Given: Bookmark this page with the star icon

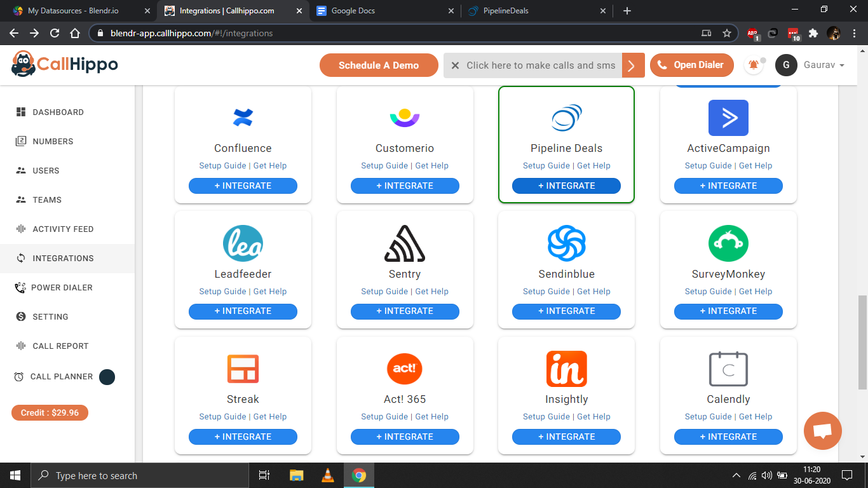Looking at the screenshot, I should (727, 33).
